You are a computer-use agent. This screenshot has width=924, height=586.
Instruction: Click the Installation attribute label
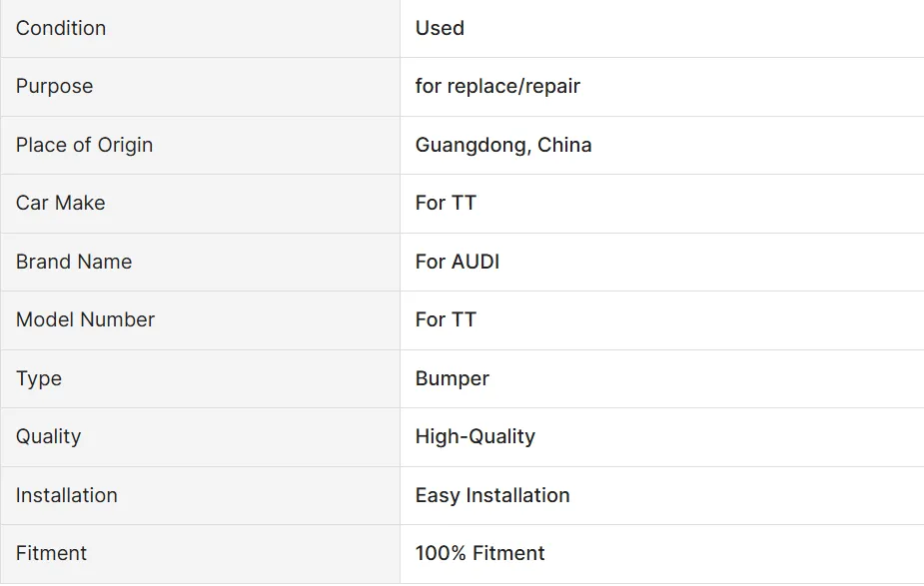67,495
